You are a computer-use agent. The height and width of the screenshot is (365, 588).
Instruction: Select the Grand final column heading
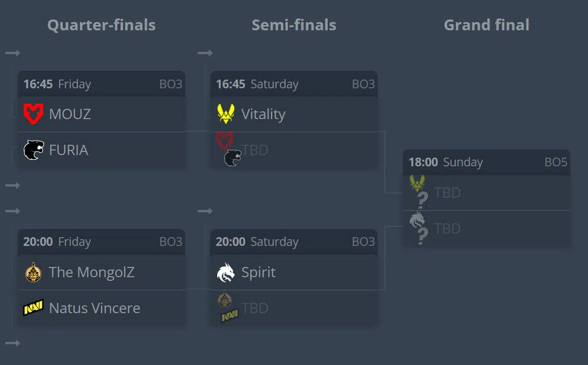point(486,25)
